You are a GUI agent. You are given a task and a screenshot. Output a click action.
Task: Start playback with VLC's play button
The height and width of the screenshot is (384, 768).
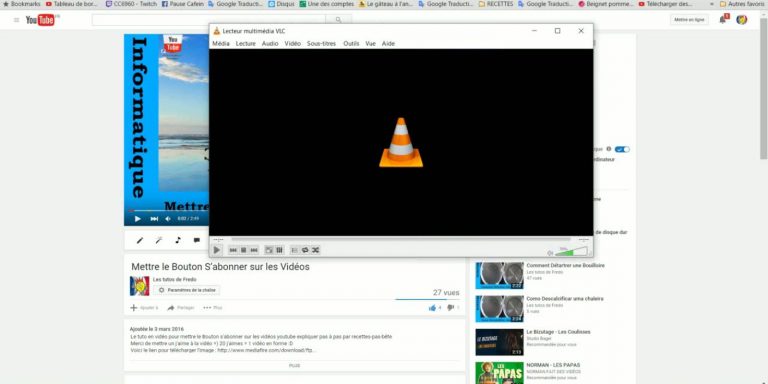point(216,250)
